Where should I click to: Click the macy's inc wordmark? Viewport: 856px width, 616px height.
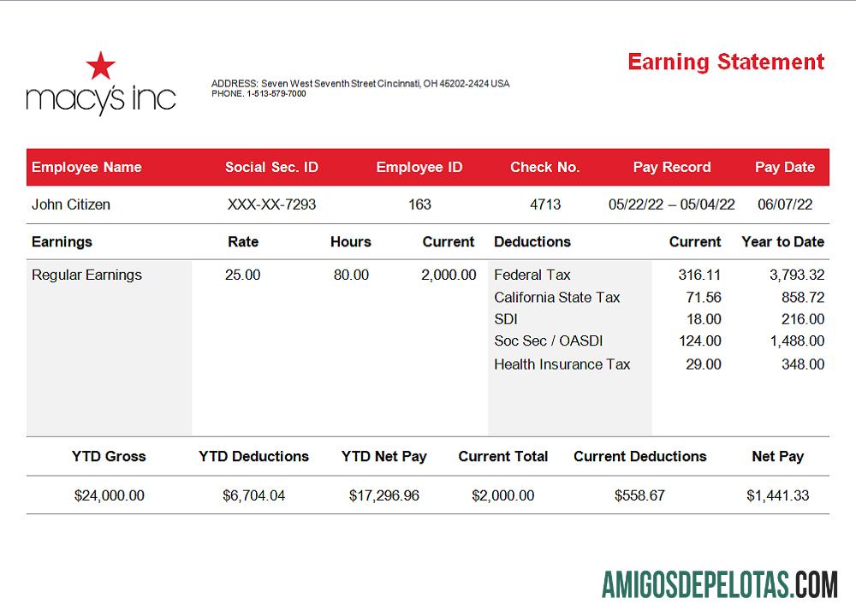pos(101,99)
